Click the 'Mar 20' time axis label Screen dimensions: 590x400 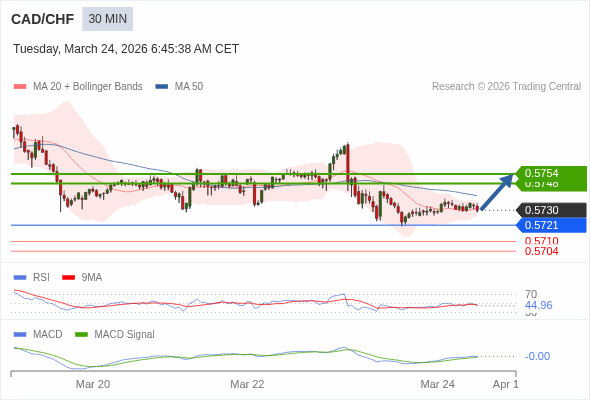pos(93,384)
